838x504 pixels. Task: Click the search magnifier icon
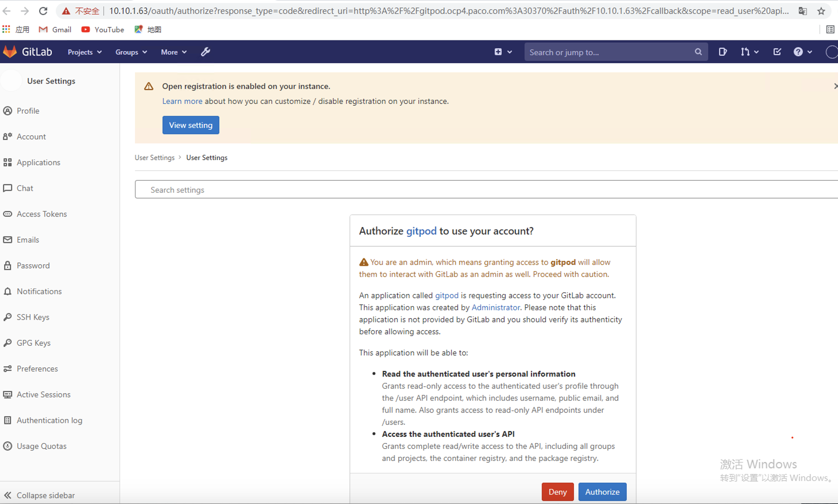tap(698, 52)
